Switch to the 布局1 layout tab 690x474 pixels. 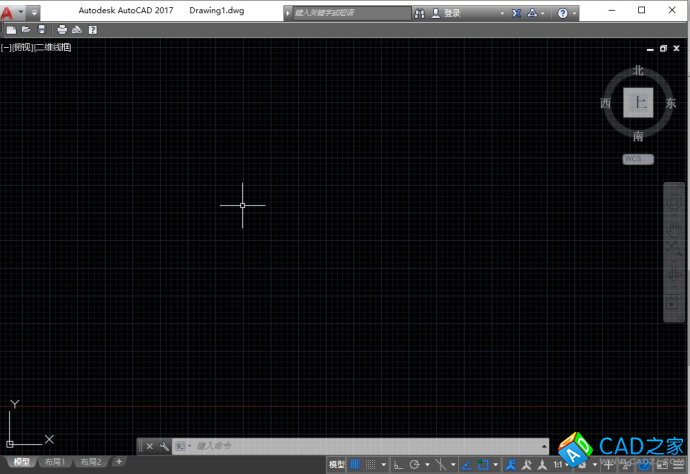[x=54, y=462]
